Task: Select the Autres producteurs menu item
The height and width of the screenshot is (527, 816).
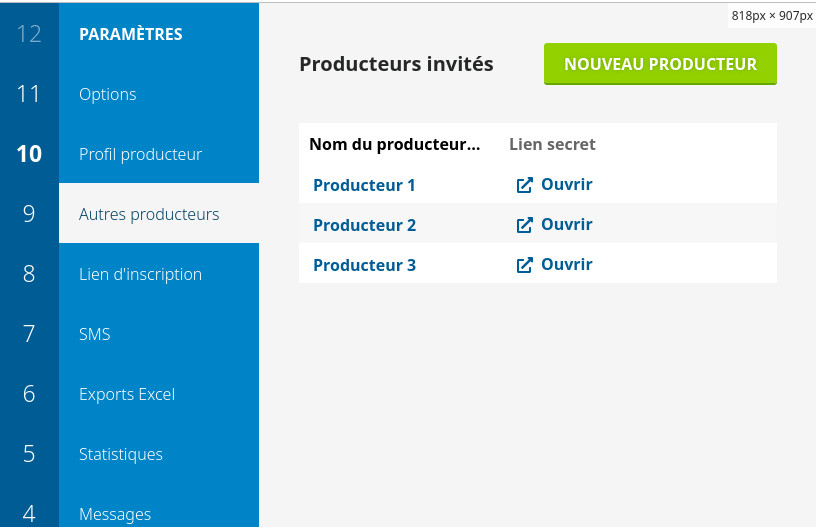Action: coord(149,214)
